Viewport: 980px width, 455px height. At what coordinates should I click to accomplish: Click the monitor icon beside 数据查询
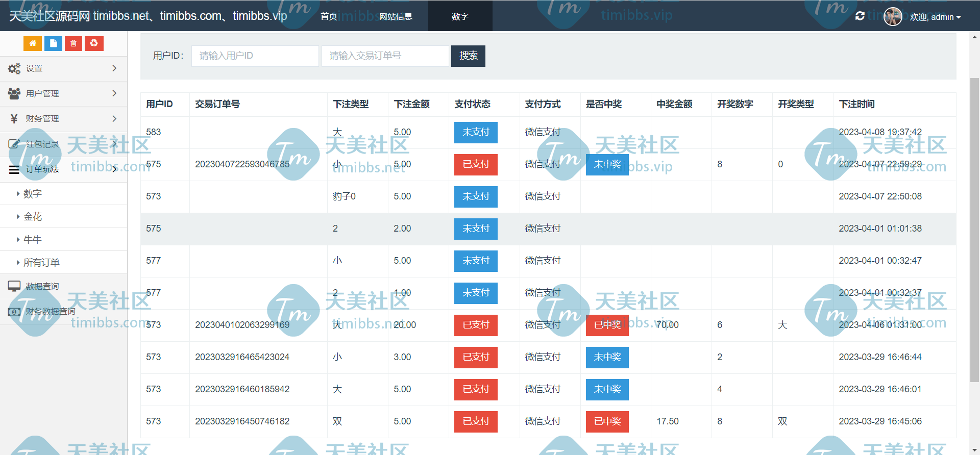tap(14, 286)
